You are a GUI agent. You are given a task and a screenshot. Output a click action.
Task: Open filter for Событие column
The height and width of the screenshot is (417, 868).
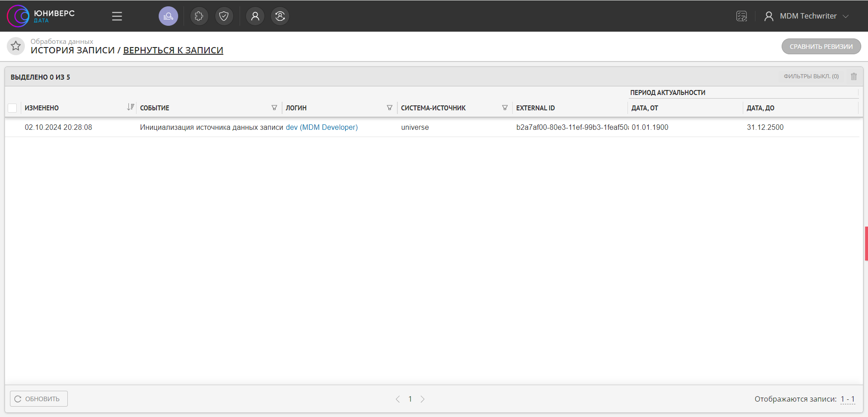pyautogui.click(x=274, y=108)
